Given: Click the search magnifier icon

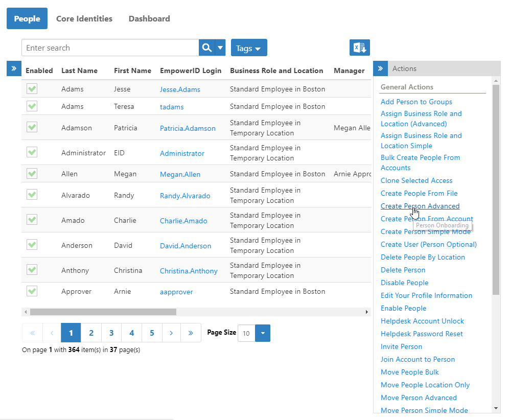Looking at the screenshot, I should pyautogui.click(x=206, y=48).
